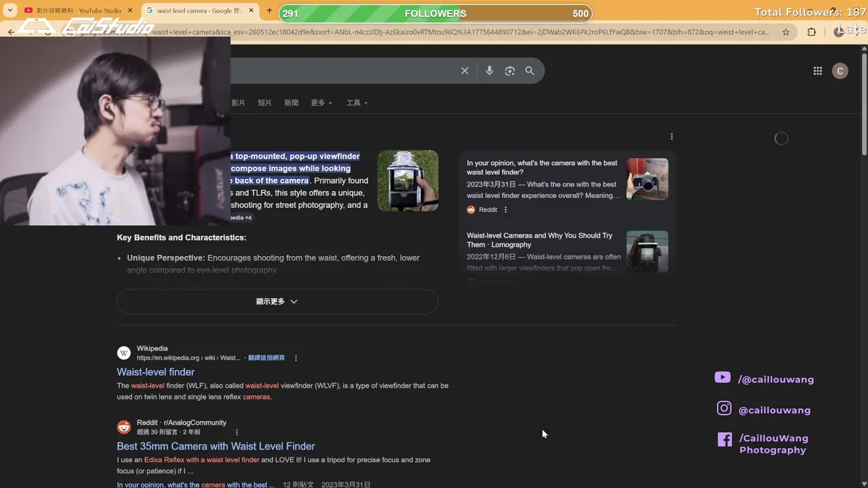This screenshot has width=868, height=488.
Task: Open the In your opinion sublink
Action: (195, 485)
